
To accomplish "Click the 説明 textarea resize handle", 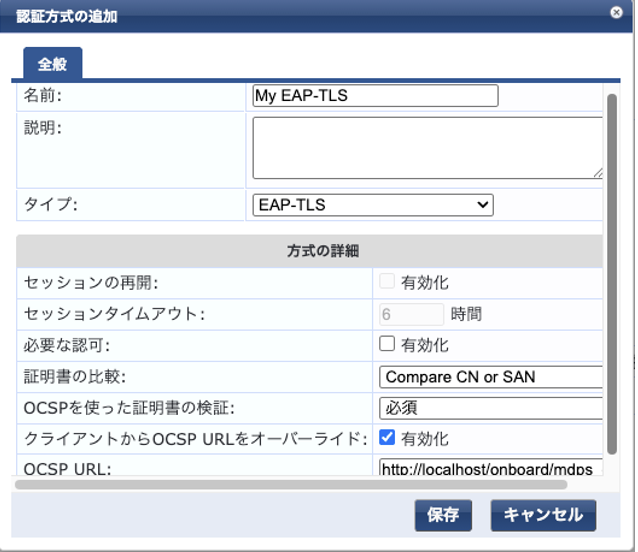I will [598, 172].
